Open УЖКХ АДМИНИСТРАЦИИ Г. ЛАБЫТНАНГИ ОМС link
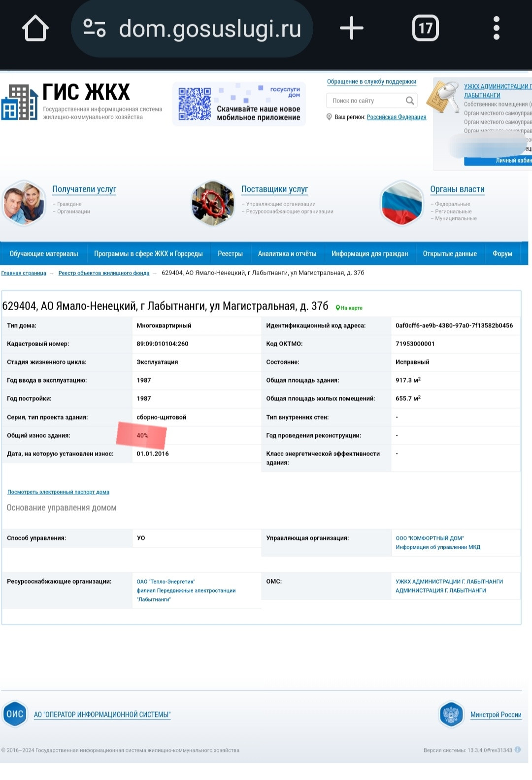 click(x=449, y=582)
